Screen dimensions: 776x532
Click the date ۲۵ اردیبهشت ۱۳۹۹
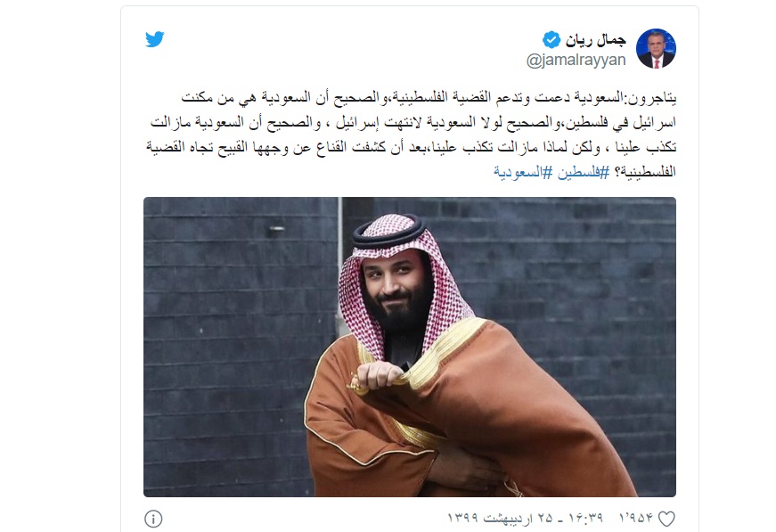(502, 517)
